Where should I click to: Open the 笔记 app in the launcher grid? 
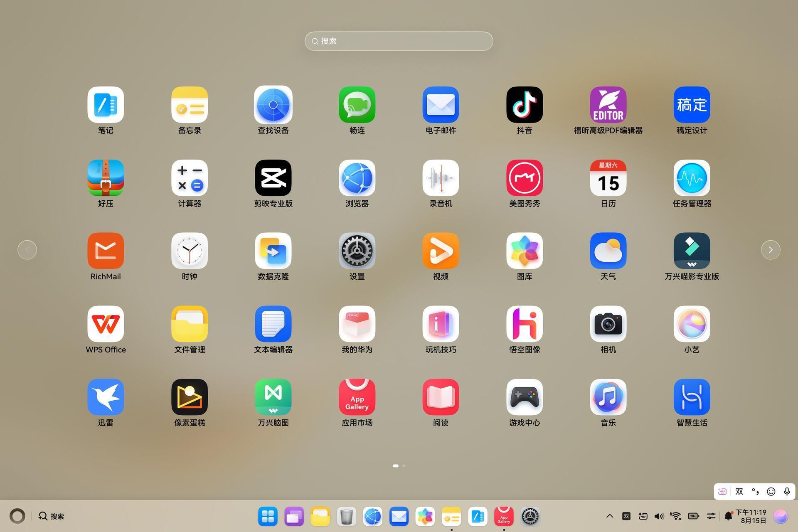(x=106, y=105)
